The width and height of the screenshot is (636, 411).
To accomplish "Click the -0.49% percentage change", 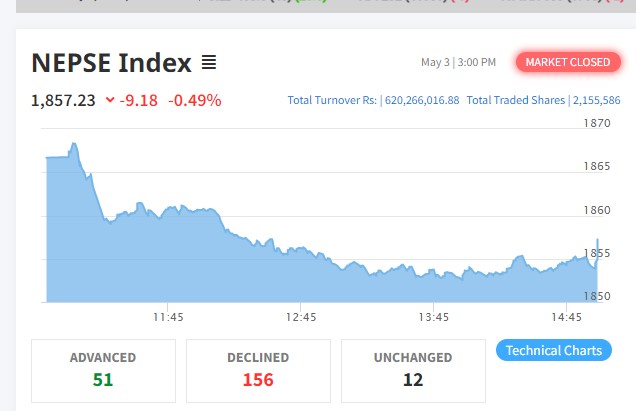I will point(194,100).
